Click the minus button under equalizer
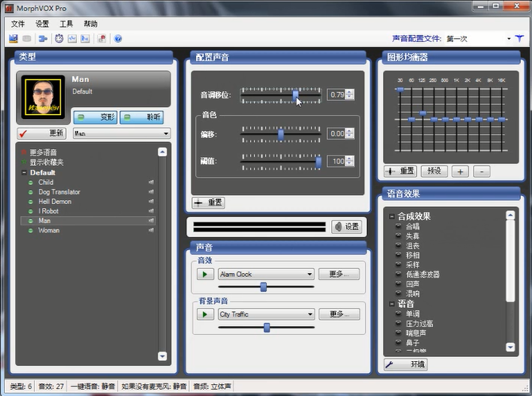This screenshot has width=532, height=396. (x=482, y=171)
